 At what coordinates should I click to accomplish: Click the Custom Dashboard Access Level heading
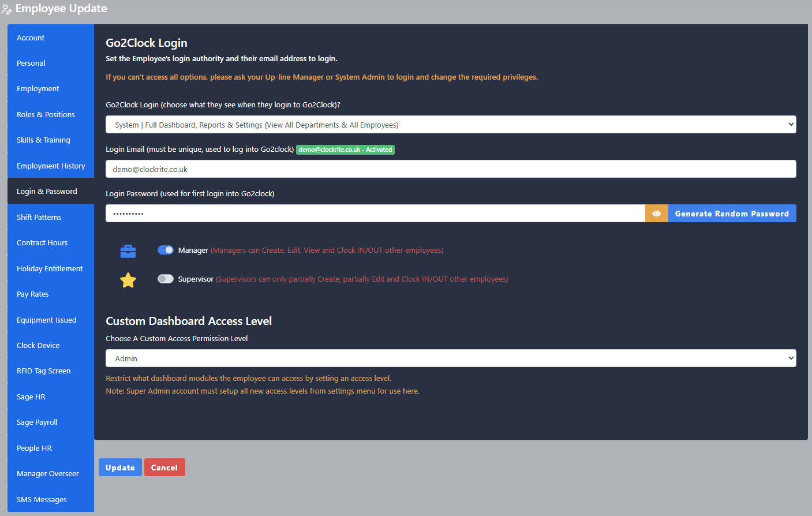point(189,321)
